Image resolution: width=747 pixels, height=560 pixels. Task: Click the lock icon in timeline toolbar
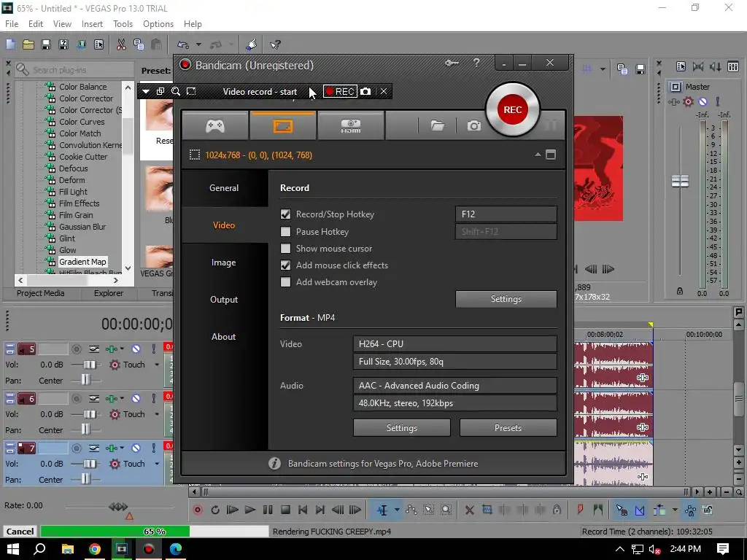(557, 510)
